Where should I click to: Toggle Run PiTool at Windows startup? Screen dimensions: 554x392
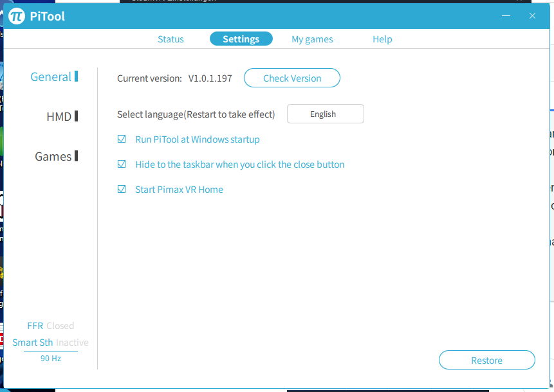(122, 139)
